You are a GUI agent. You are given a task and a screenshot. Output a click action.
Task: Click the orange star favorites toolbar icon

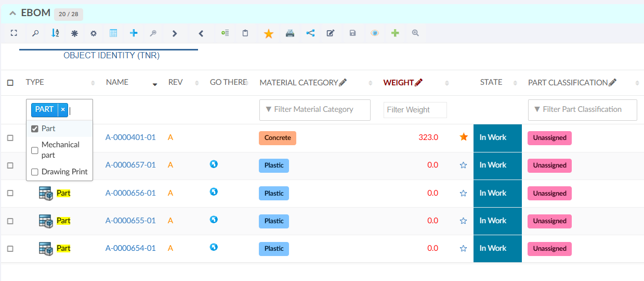[268, 34]
